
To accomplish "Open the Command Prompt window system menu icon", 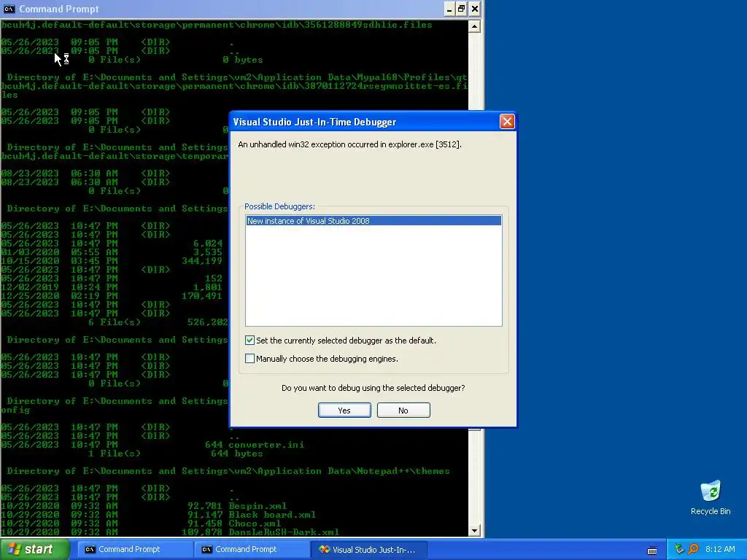I will point(9,9).
